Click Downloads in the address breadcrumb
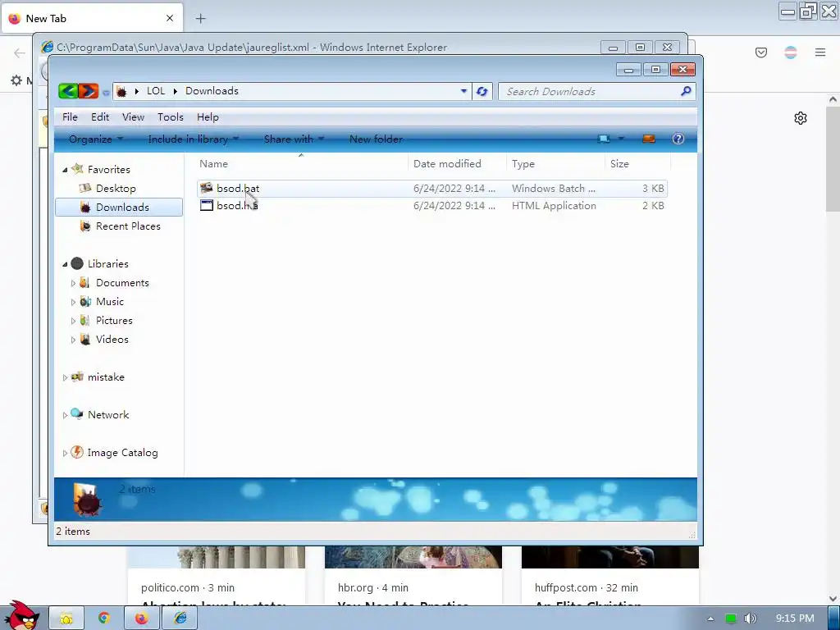This screenshot has height=630, width=840. [x=212, y=90]
